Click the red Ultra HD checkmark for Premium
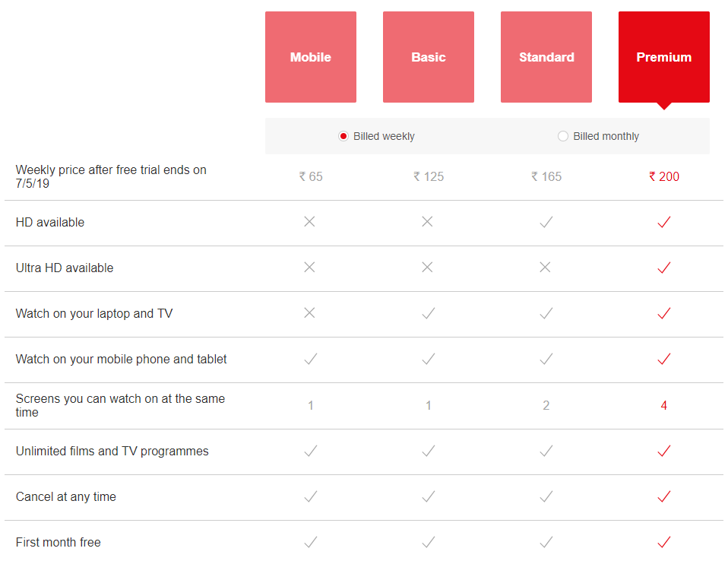This screenshot has width=728, height=561. [664, 268]
